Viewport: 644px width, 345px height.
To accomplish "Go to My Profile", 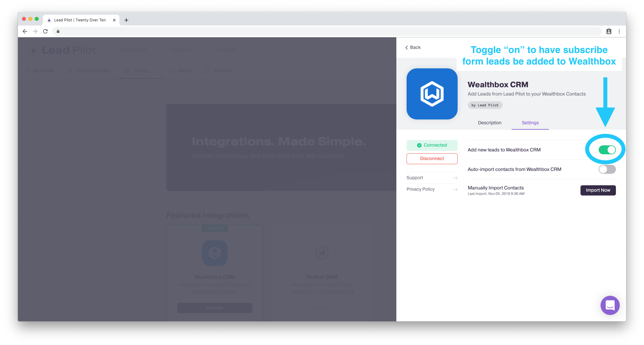I will pos(40,71).
